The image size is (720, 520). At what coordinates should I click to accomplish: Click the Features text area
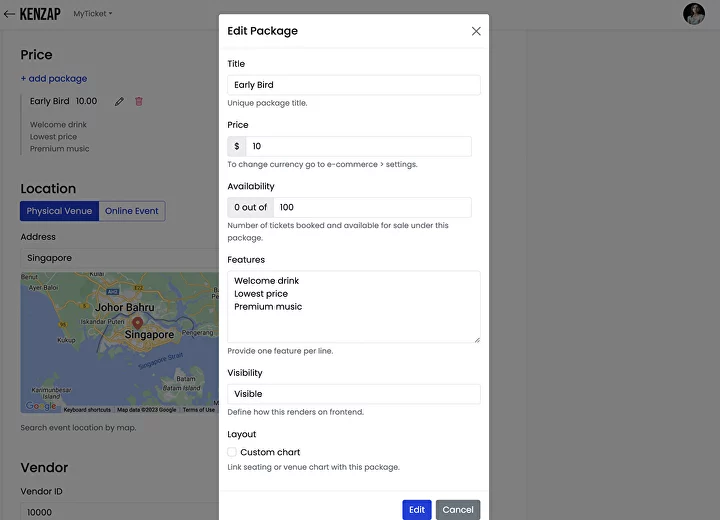pos(353,307)
